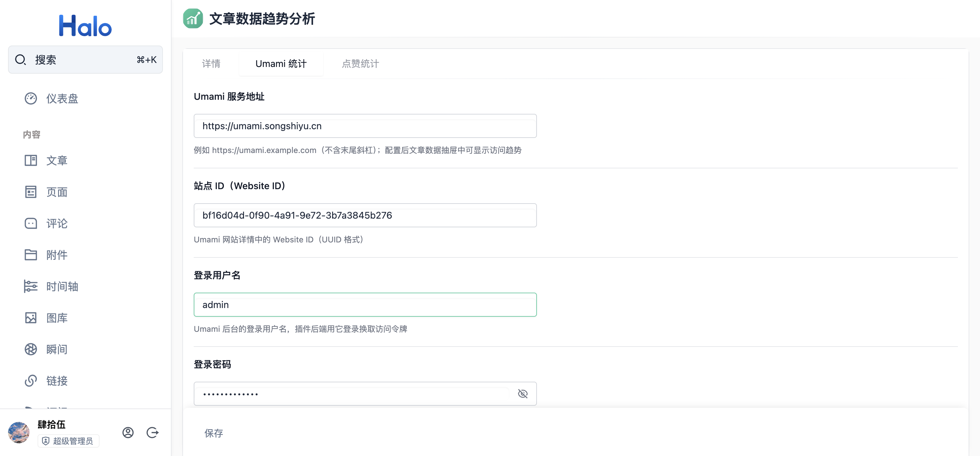Click the username 肆拾伍
980x456 pixels.
click(51, 425)
